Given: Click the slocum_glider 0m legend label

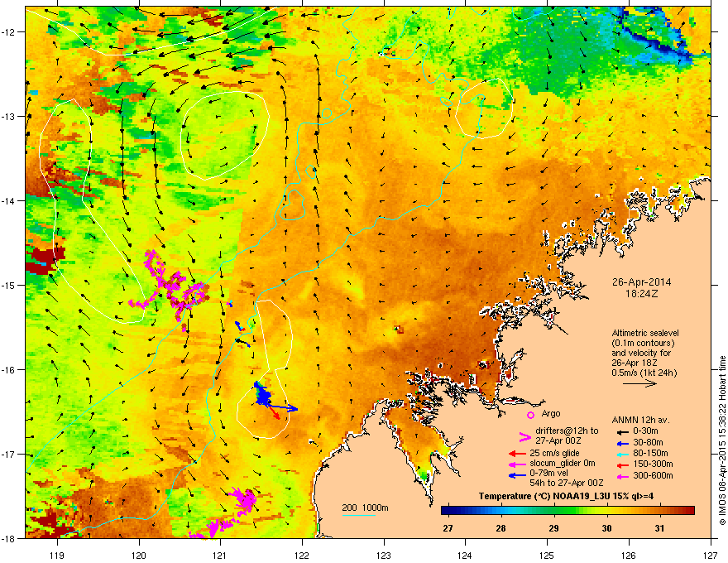Looking at the screenshot, I should click(563, 464).
